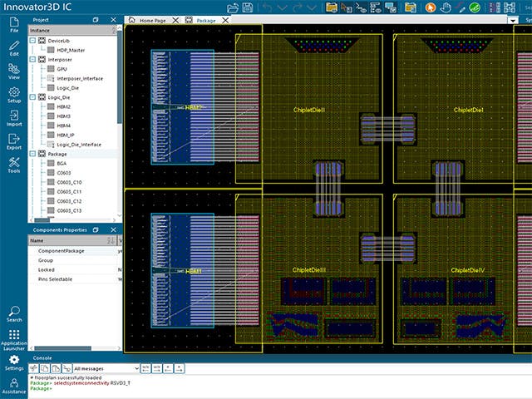
Task: Close the Home Page tab
Action: (x=175, y=20)
